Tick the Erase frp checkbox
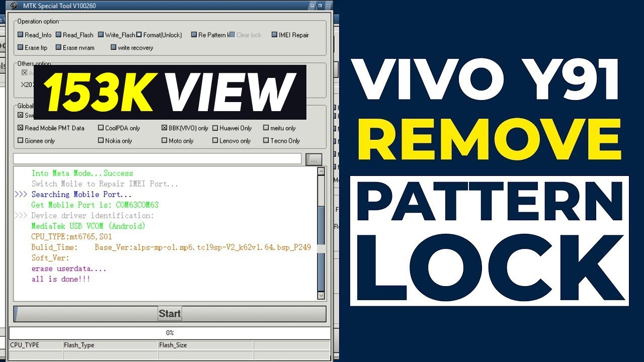Screen dimensions: 644x362 [x=21, y=48]
